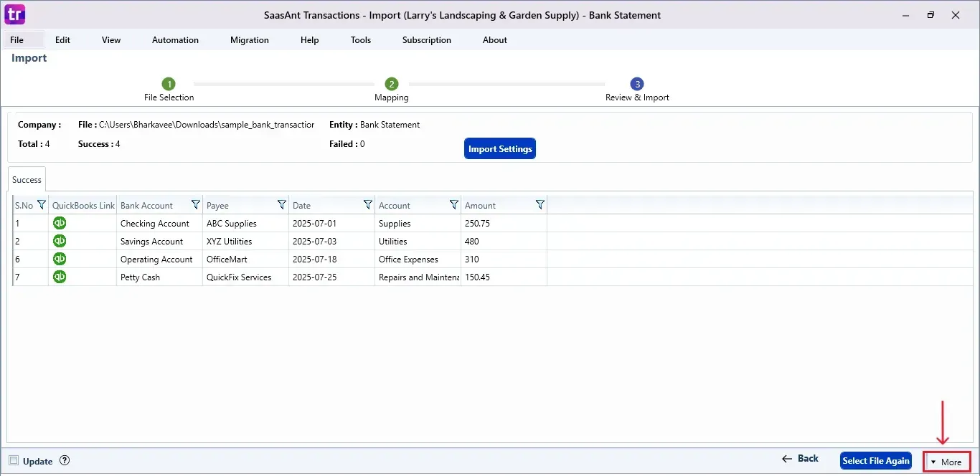Image resolution: width=980 pixels, height=476 pixels.
Task: Click the Import Settings button
Action: pyautogui.click(x=500, y=148)
